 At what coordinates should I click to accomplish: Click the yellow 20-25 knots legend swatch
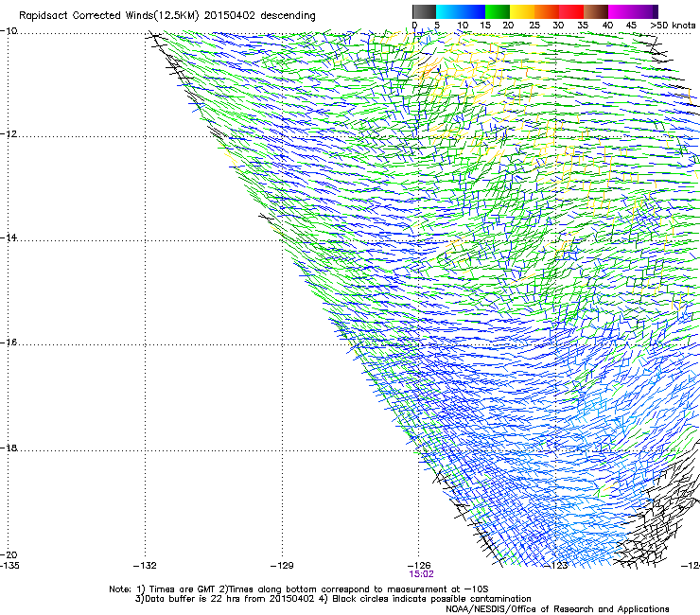(x=522, y=11)
